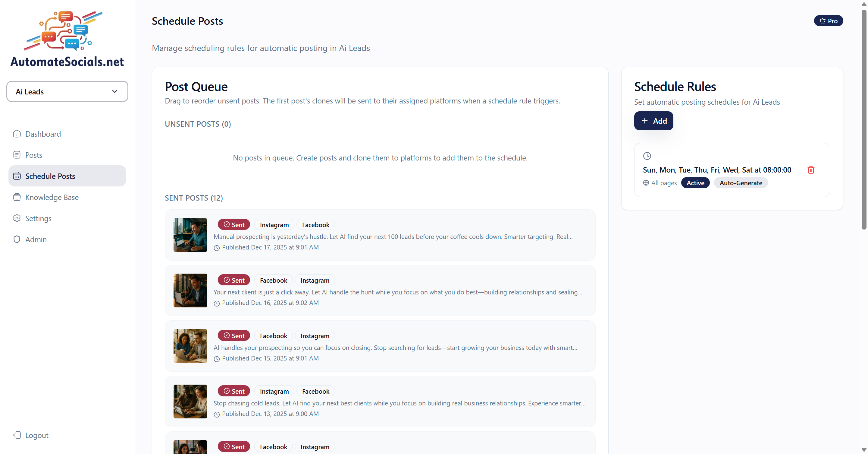Delete the schedule rule with the trash icon
This screenshot has width=868, height=454.
811,170
